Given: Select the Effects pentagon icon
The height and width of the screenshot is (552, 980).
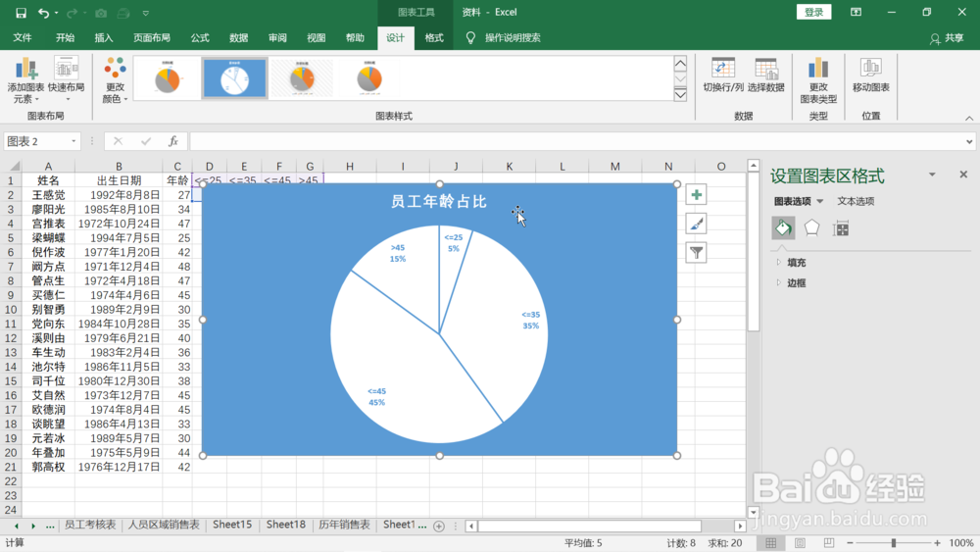Looking at the screenshot, I should click(811, 228).
